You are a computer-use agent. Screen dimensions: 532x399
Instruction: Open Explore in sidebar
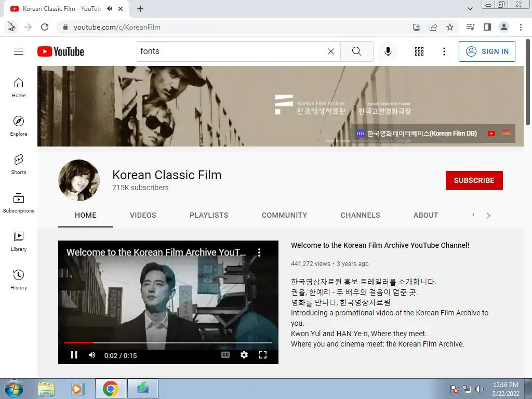pyautogui.click(x=19, y=126)
